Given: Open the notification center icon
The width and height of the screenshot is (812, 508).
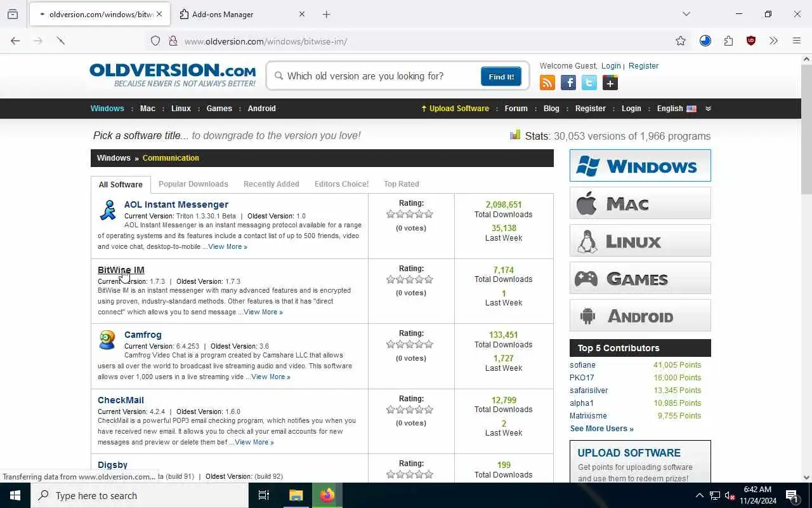Looking at the screenshot, I should (x=792, y=495).
